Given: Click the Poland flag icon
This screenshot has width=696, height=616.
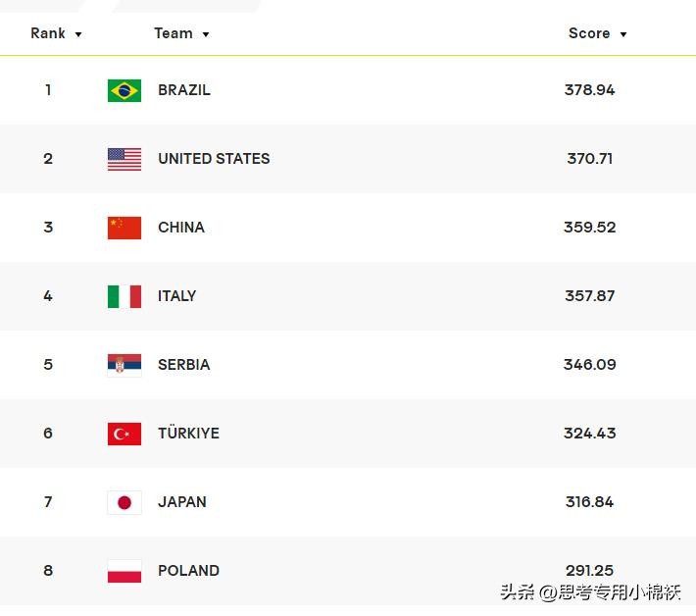Looking at the screenshot, I should pyautogui.click(x=124, y=571).
